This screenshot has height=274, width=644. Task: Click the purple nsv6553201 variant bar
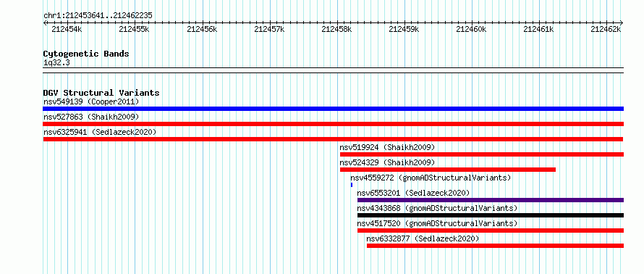[491, 200]
